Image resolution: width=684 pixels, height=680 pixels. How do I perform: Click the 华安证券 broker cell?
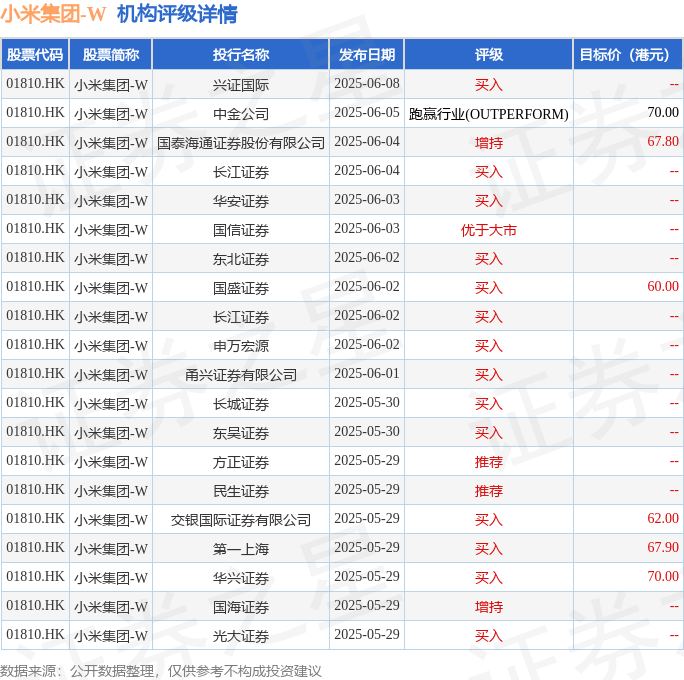click(241, 201)
